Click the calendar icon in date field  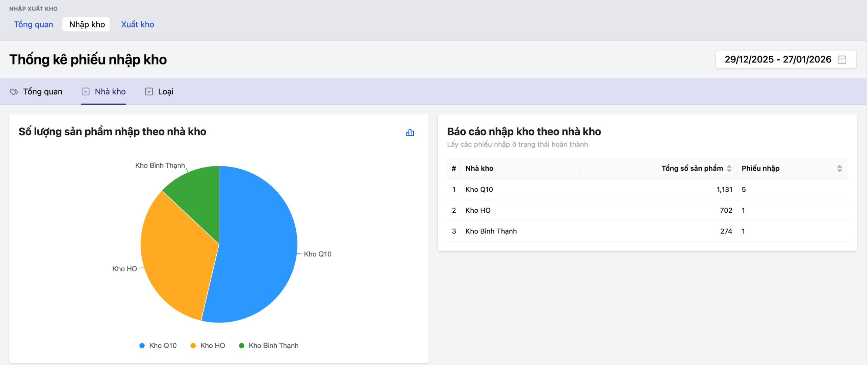tap(842, 59)
